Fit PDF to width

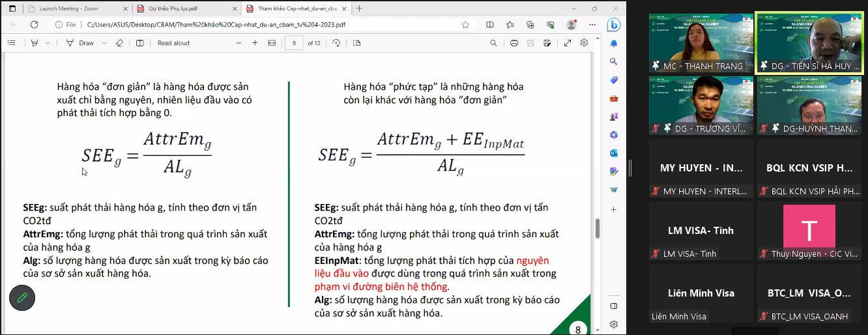coord(272,43)
